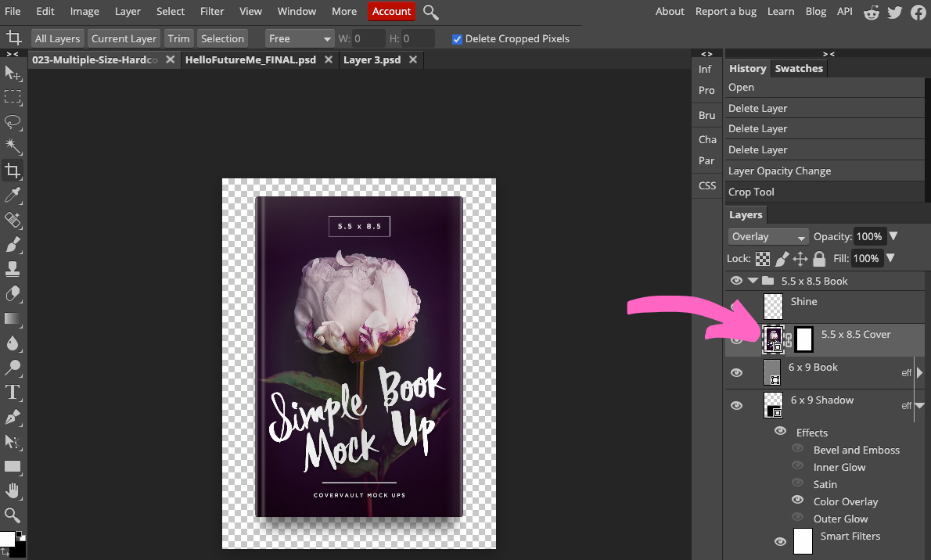Click the red Account button
This screenshot has width=931, height=560.
pyautogui.click(x=391, y=12)
